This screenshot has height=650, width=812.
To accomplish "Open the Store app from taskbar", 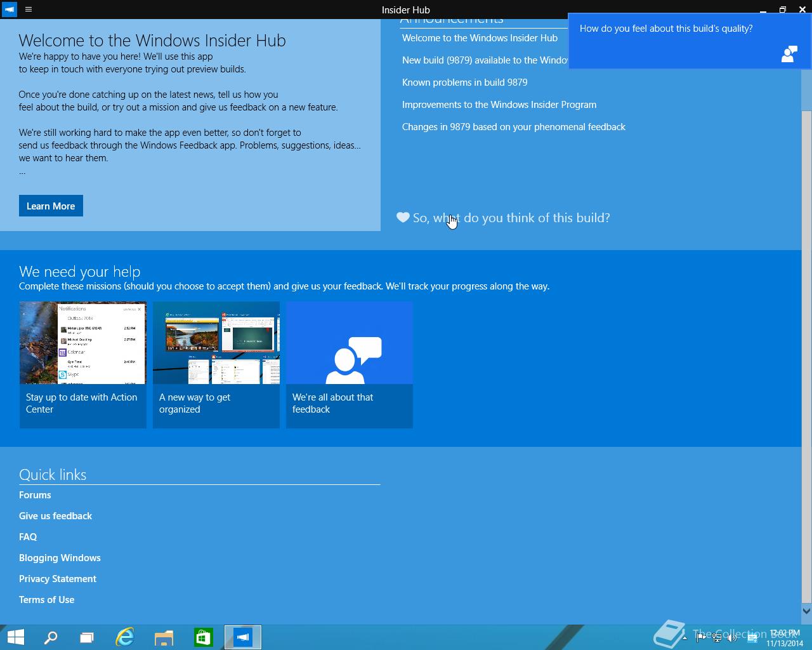I will point(203,637).
